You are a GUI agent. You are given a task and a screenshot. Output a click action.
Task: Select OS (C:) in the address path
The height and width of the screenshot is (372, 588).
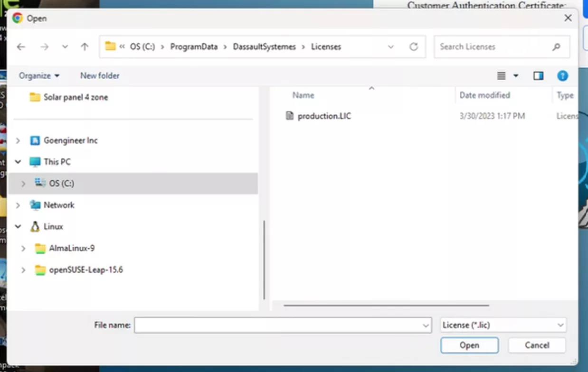tap(142, 47)
